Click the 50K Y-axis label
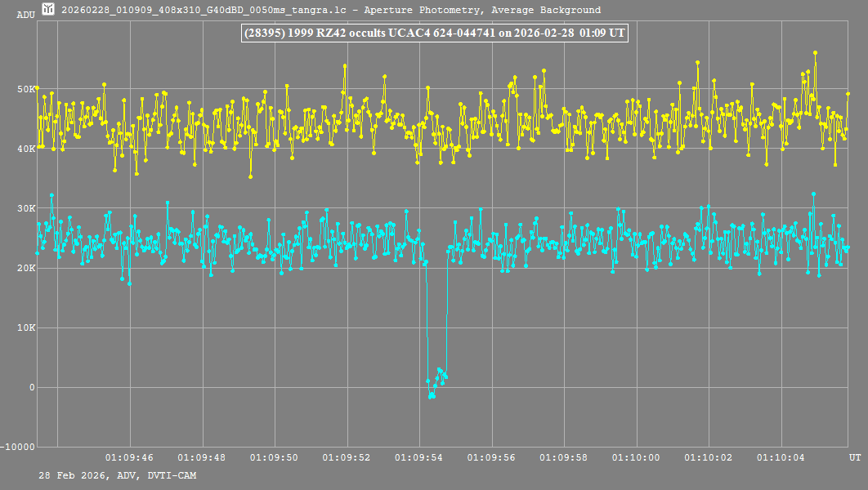This screenshot has height=490, width=868. [27, 89]
